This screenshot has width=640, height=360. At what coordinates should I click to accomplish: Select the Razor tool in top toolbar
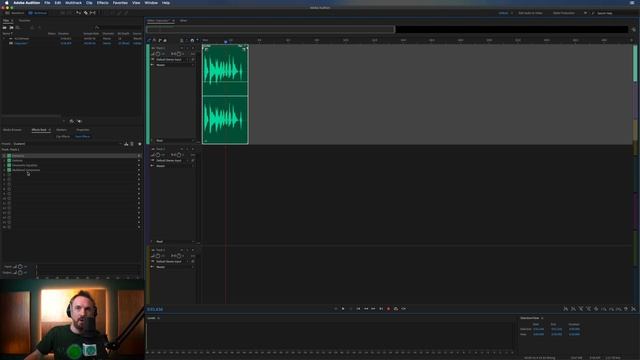coord(86,13)
